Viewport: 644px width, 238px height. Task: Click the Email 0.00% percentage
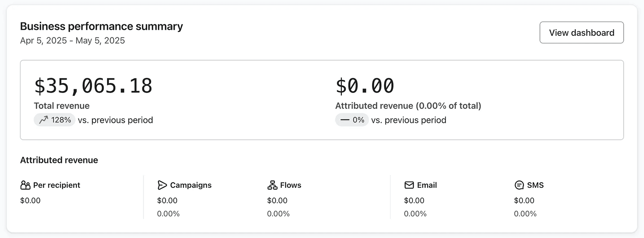click(415, 214)
